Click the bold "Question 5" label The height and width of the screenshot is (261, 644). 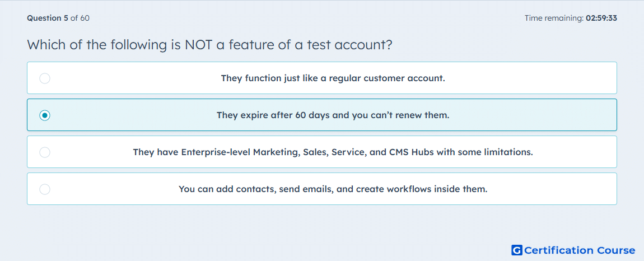click(48, 18)
